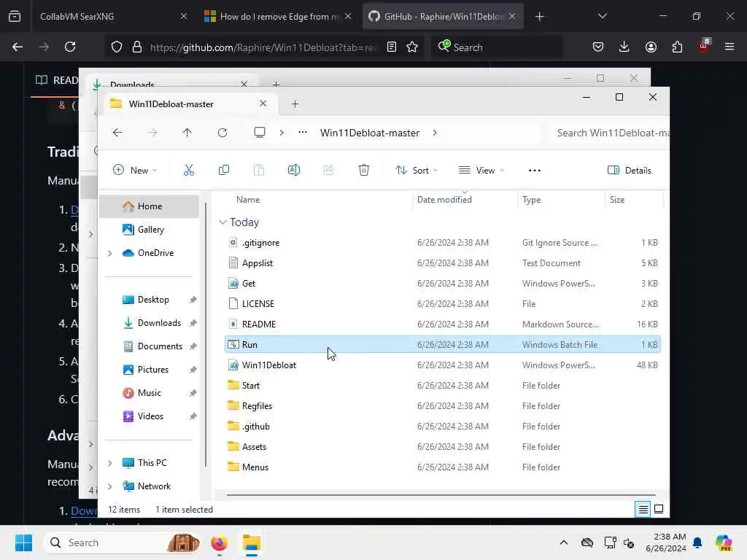Select the Regfiles folder
Screen dimensions: 747x560
click(x=443, y=406)
